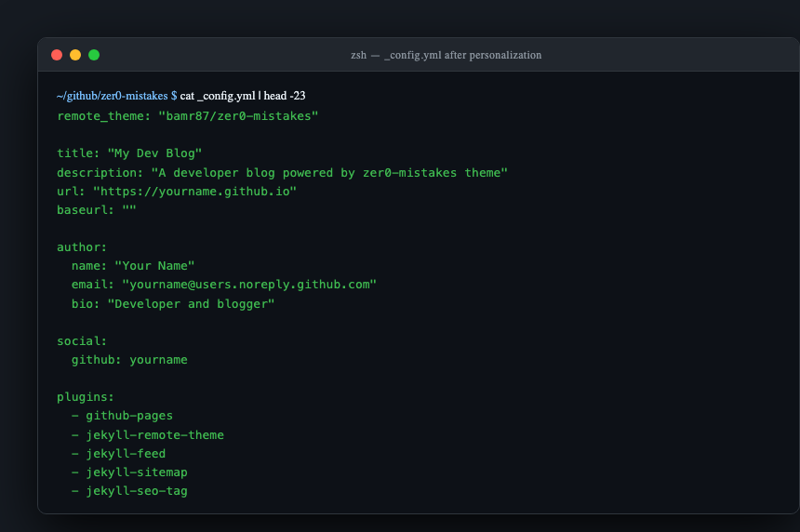Click the email yourname@users.noreply.github.com line

[x=224, y=285]
